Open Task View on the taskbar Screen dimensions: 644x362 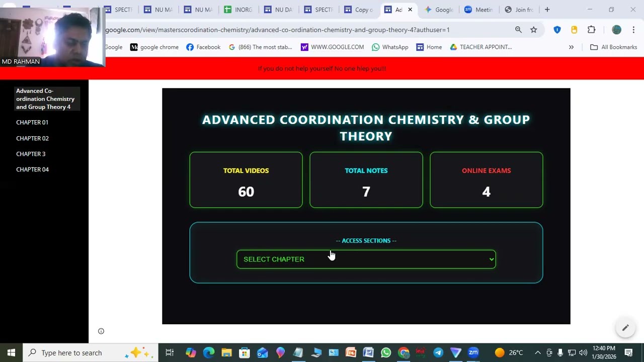170,352
